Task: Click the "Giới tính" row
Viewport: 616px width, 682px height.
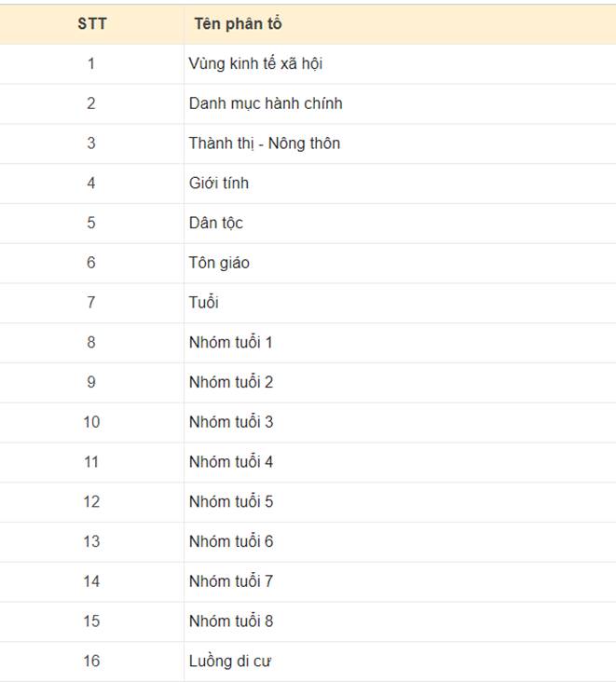Action: tap(219, 184)
